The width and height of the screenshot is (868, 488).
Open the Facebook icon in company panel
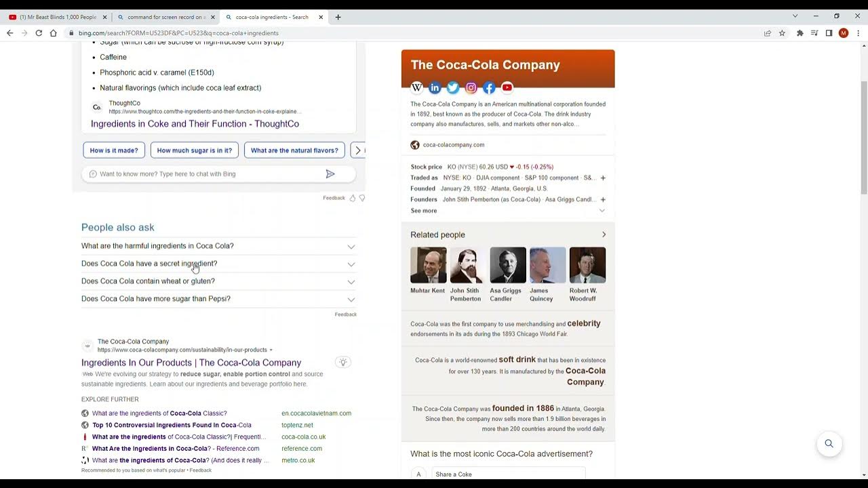(489, 87)
